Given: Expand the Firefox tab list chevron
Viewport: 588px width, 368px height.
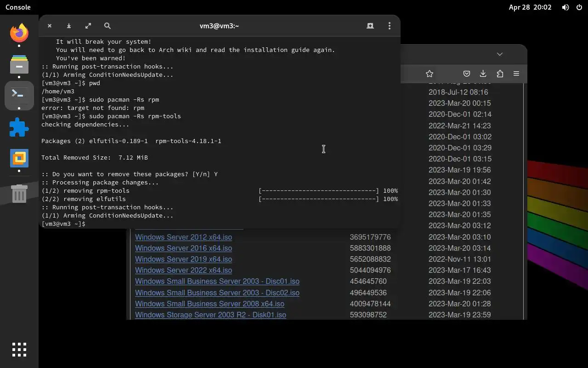Looking at the screenshot, I should 500,54.
